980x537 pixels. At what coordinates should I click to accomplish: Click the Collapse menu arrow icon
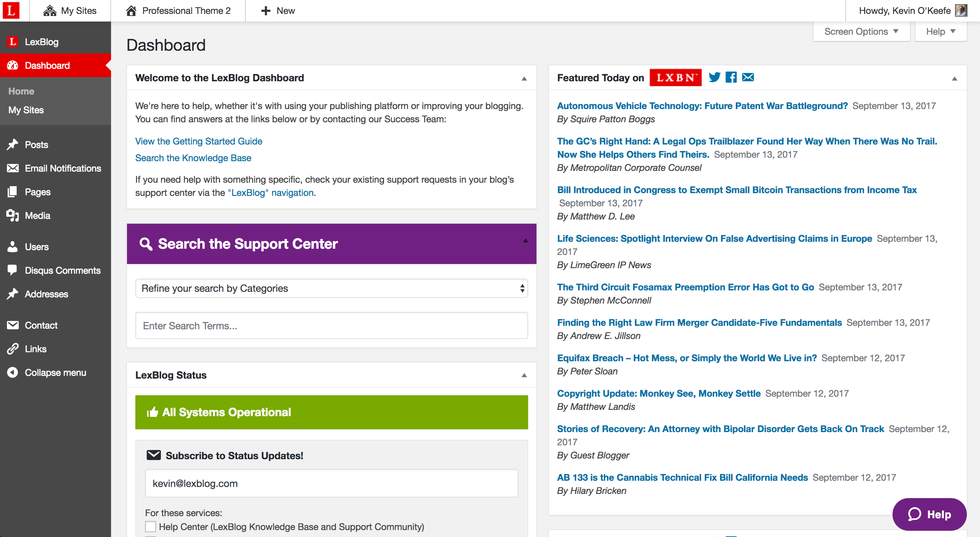tap(12, 372)
